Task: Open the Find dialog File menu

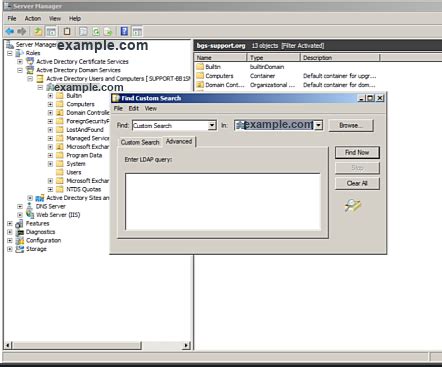Action: pos(118,108)
